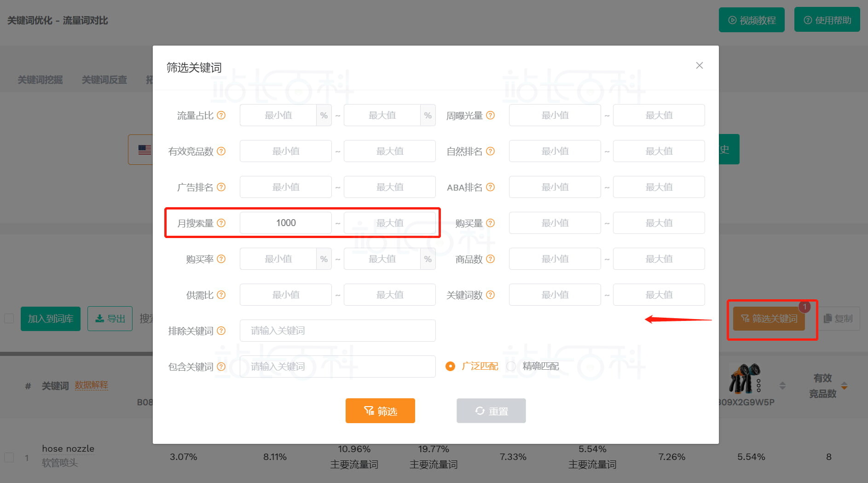Click the hose nozzle keyword text
This screenshot has height=483, width=868.
pyautogui.click(x=68, y=448)
